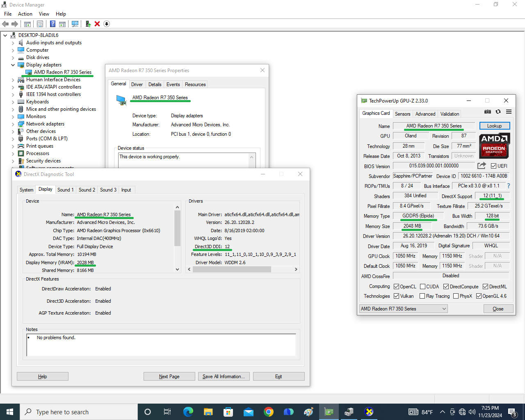Click the blue help icon in toolbar
Viewport: 525px width, 420px height.
(x=52, y=24)
